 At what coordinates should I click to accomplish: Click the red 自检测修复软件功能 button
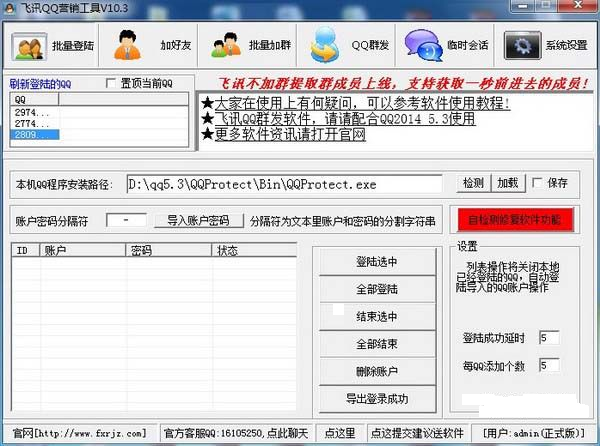pyautogui.click(x=515, y=219)
